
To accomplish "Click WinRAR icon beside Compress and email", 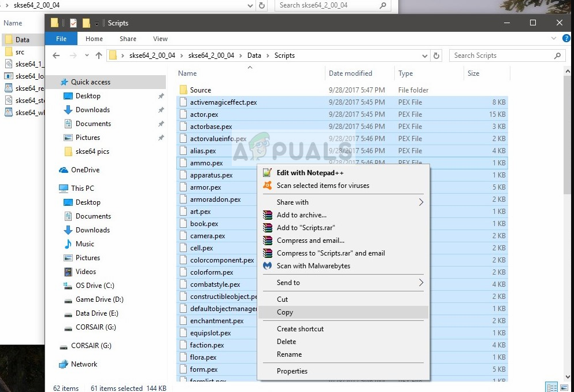I will pyautogui.click(x=268, y=241).
